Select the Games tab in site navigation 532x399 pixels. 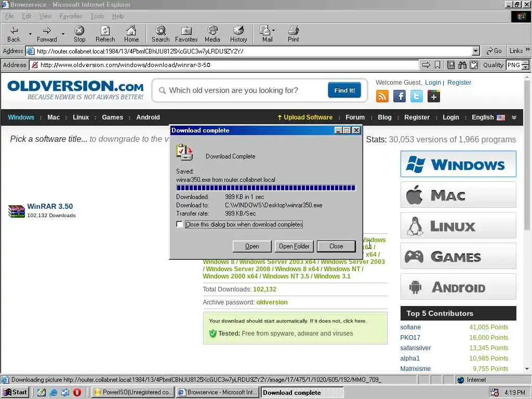112,117
